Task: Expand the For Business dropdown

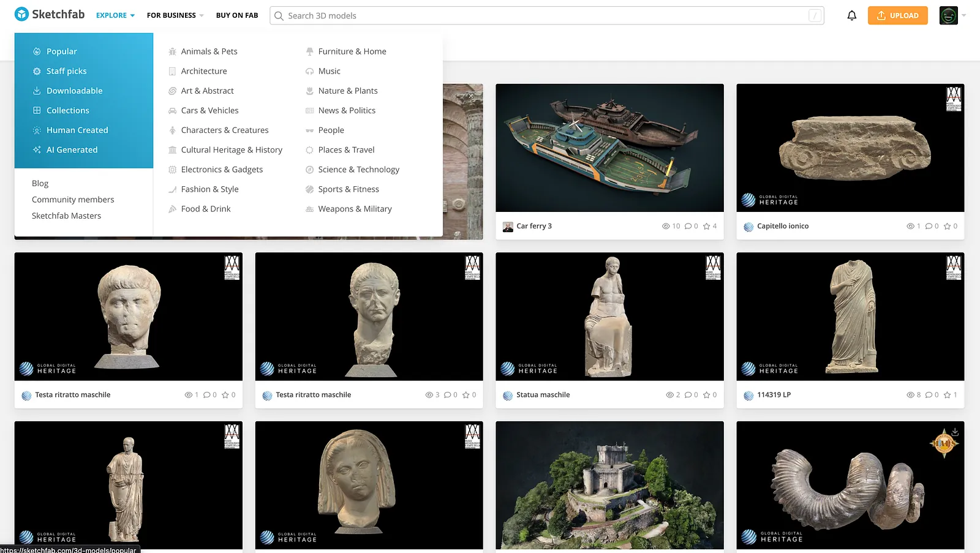Action: coord(175,15)
